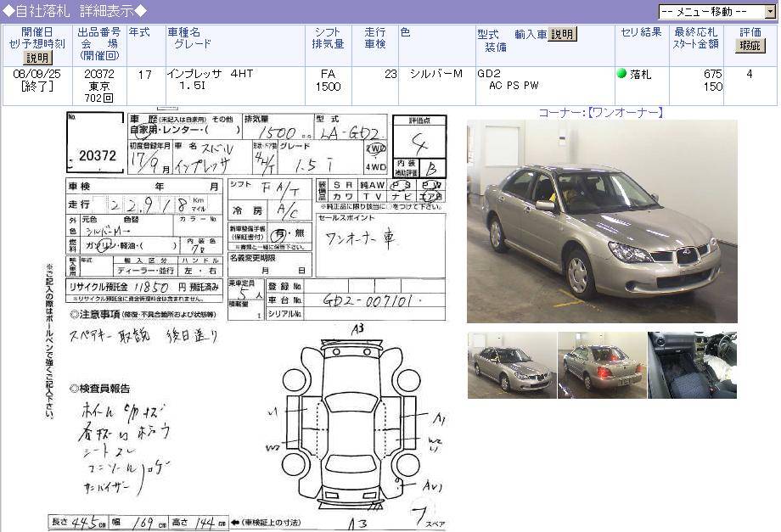Open the コーナー:【ワンオーナー】 link
The height and width of the screenshot is (532, 781).
[601, 113]
